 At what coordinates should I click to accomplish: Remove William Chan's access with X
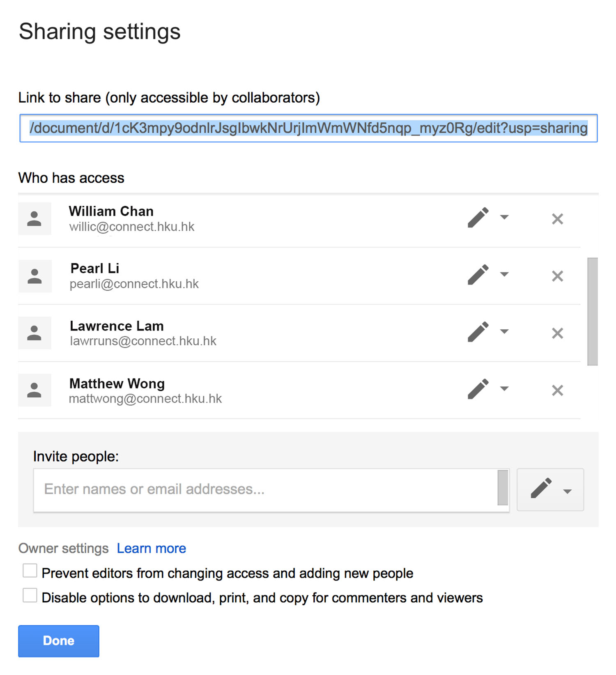(557, 219)
